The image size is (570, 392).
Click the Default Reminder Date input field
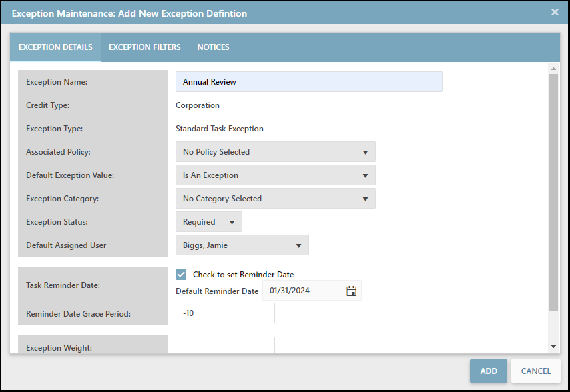(304, 291)
